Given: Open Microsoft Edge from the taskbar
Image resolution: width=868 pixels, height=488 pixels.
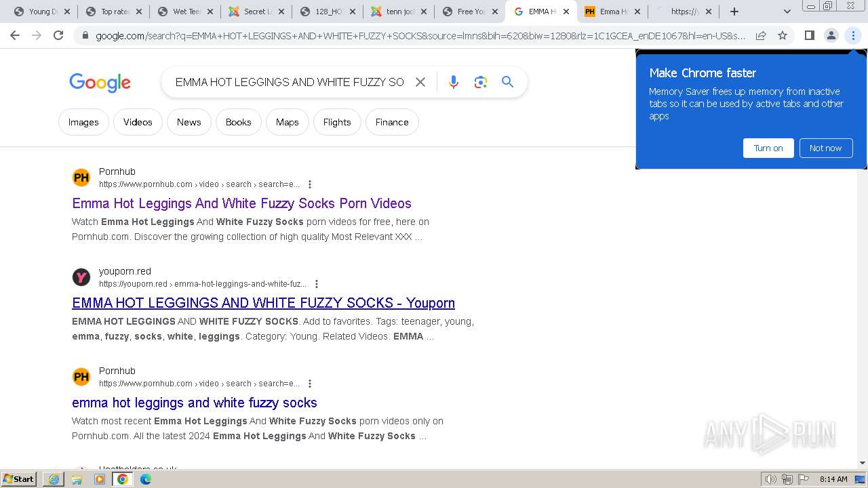Looking at the screenshot, I should (146, 479).
